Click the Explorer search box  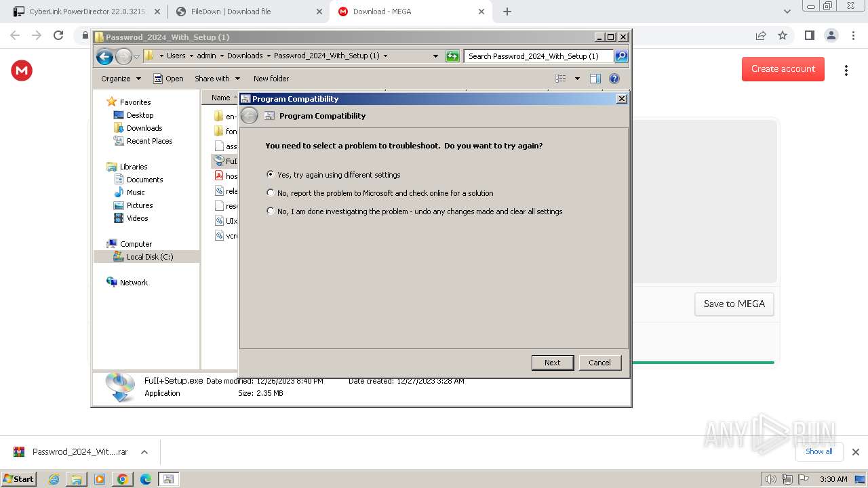539,56
